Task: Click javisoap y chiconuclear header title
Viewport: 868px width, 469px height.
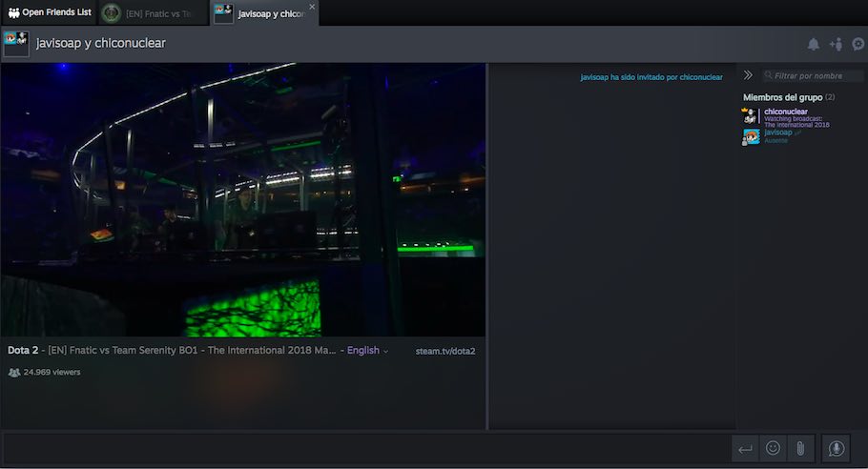Action: coord(101,43)
